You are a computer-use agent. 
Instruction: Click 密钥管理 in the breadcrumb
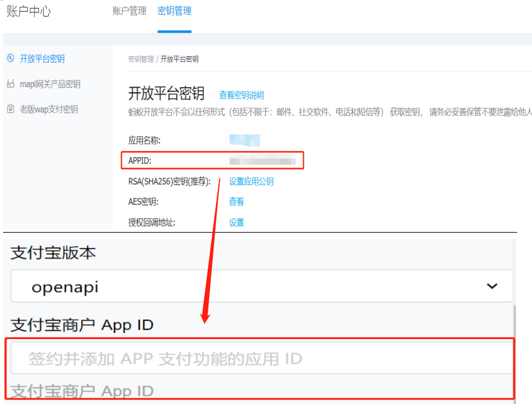(x=141, y=59)
